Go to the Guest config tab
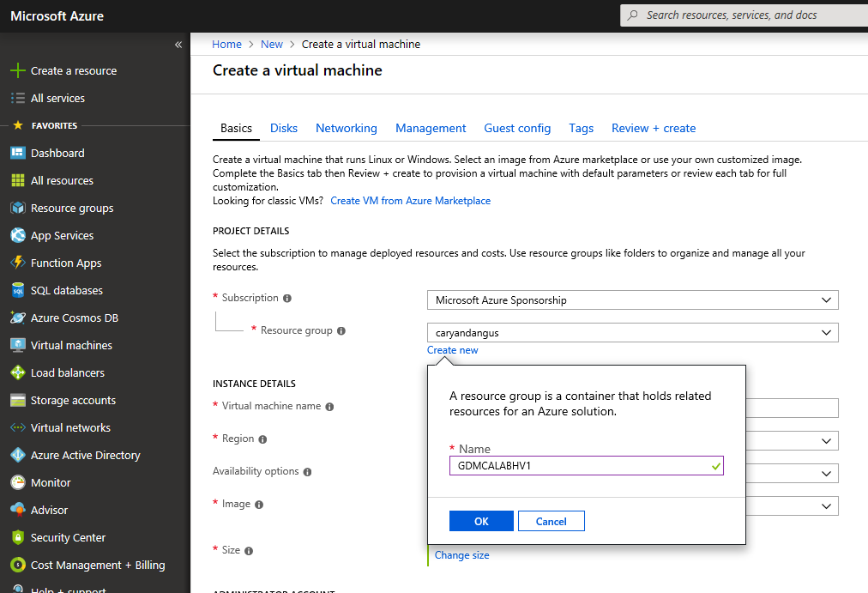Image resolution: width=868 pixels, height=593 pixels. point(517,129)
